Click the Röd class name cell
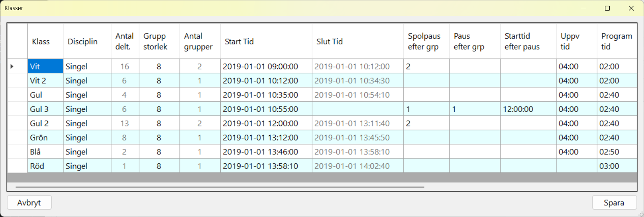This screenshot has width=644, height=217. click(45, 166)
